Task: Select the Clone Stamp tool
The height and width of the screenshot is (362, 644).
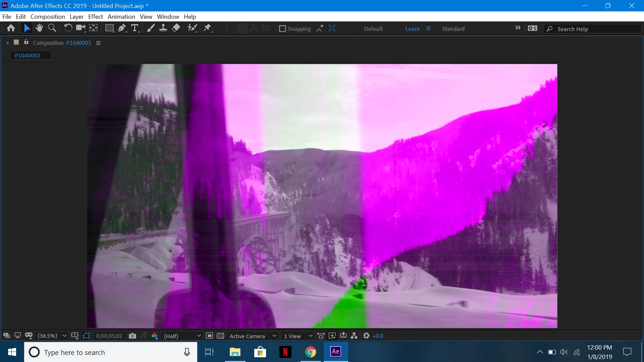Action: 163,28
